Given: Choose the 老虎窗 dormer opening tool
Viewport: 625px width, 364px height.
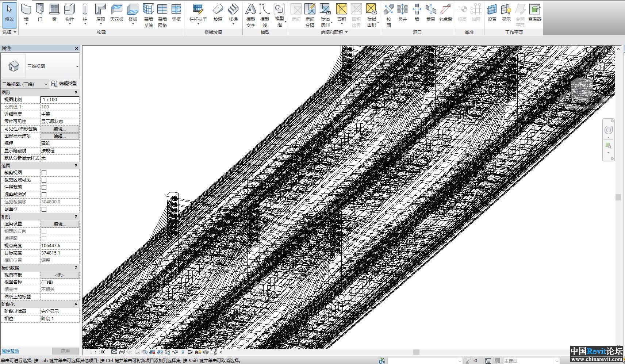Looking at the screenshot, I should point(445,14).
